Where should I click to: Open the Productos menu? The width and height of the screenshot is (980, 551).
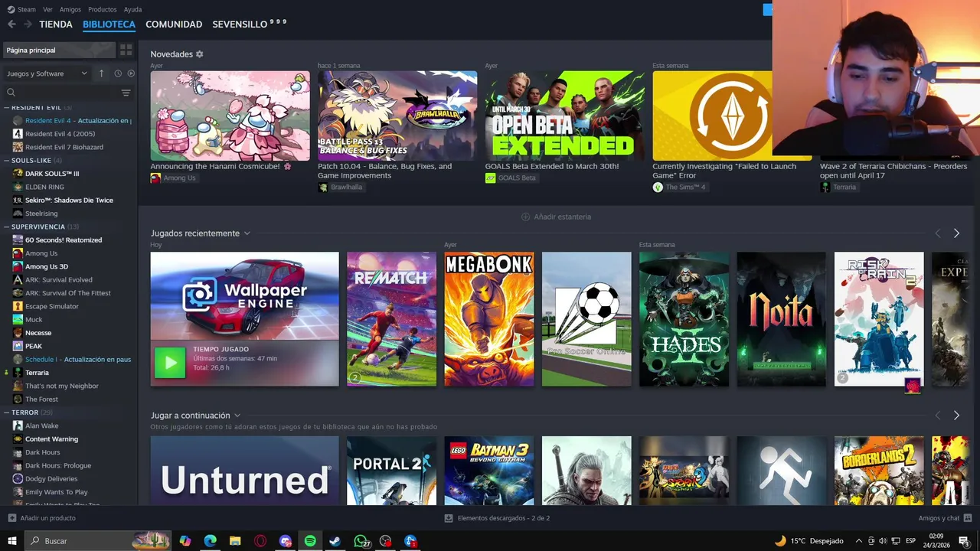103,9
